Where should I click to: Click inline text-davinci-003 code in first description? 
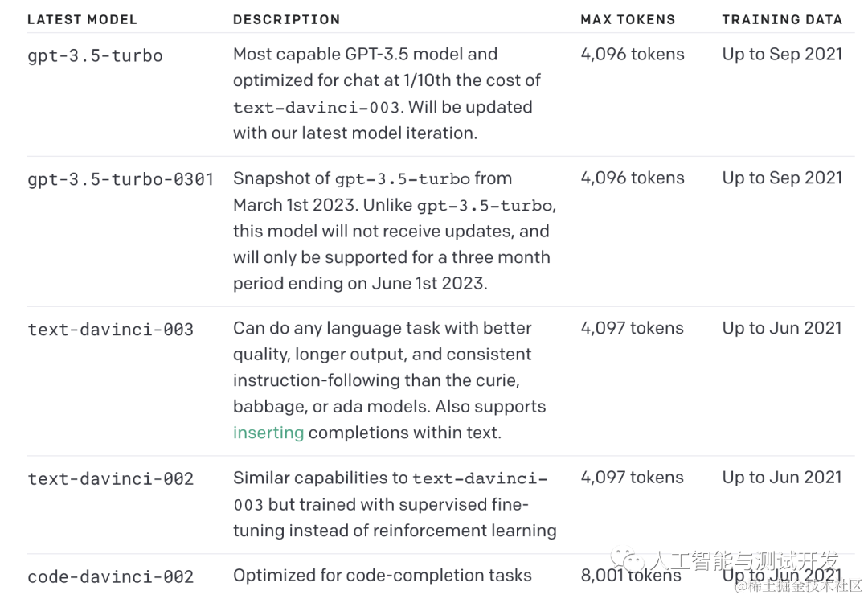[x=316, y=108]
